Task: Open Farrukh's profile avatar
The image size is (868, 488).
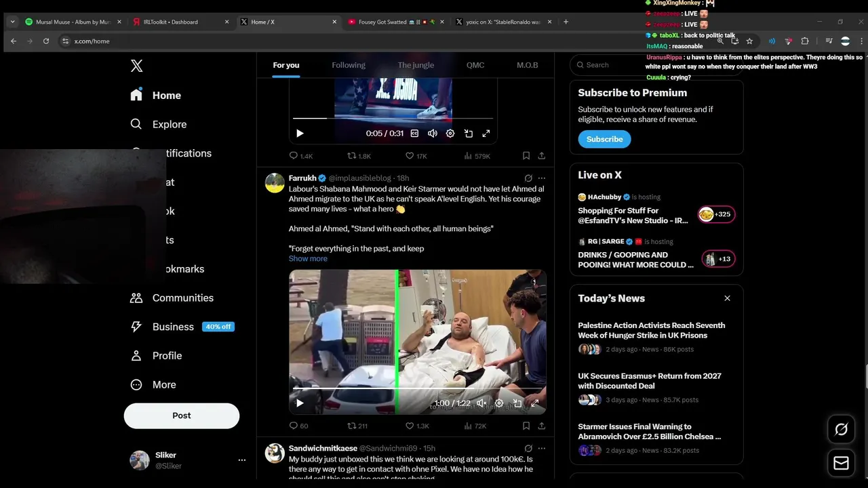Action: click(275, 183)
